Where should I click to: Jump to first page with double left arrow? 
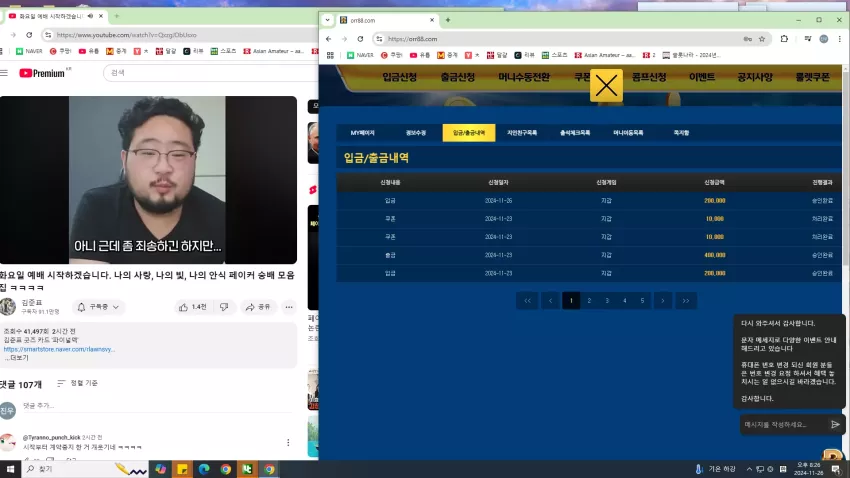(527, 301)
